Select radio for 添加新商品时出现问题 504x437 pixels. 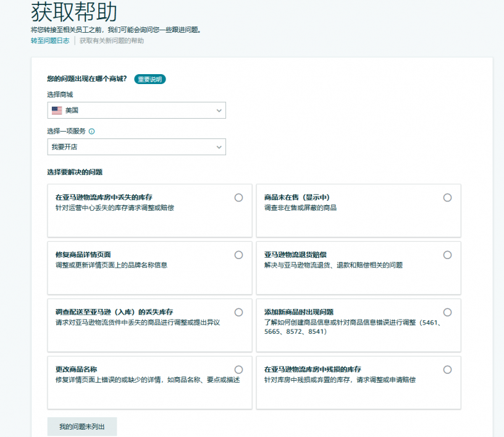pos(447,312)
